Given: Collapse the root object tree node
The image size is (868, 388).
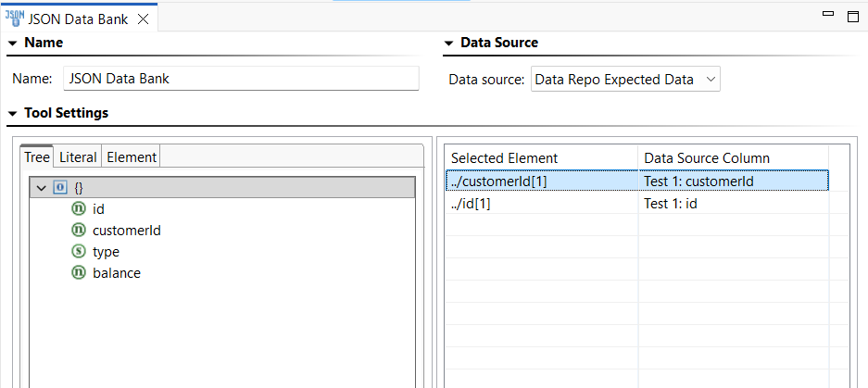Looking at the screenshot, I should point(41,187).
